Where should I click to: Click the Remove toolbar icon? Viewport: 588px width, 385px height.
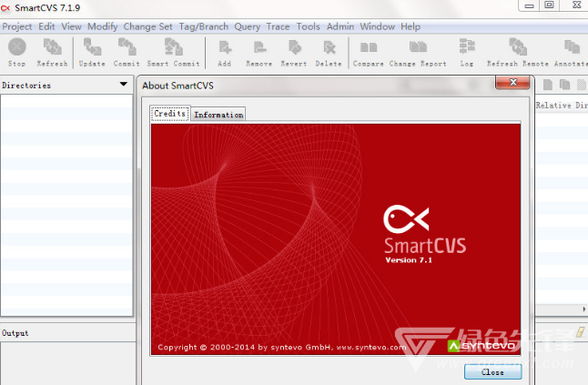[259, 51]
